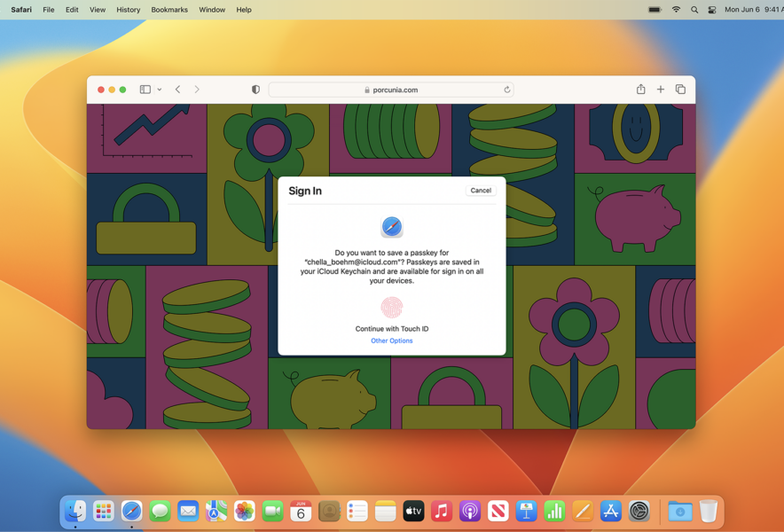Open Safari from the Dock

click(131, 511)
